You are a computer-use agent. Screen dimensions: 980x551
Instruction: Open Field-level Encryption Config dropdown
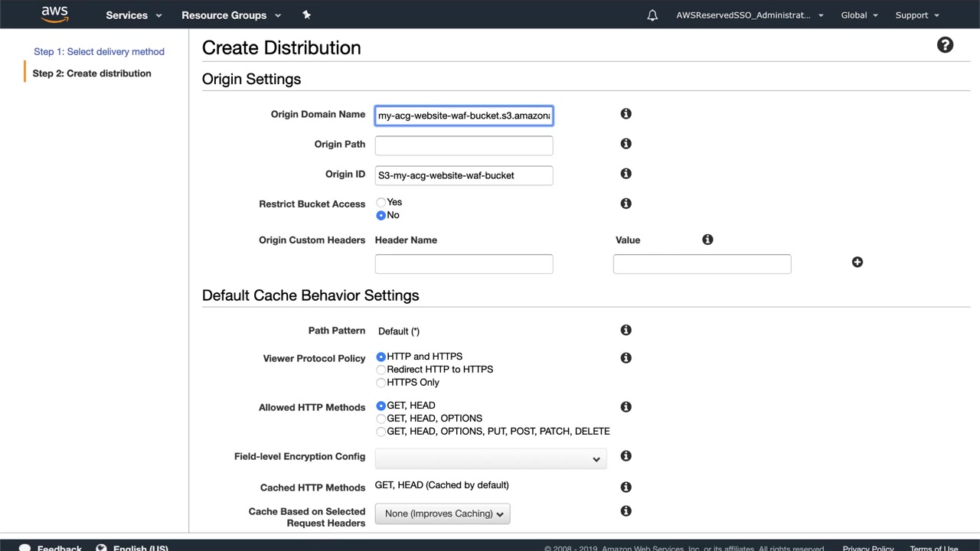[x=490, y=458]
